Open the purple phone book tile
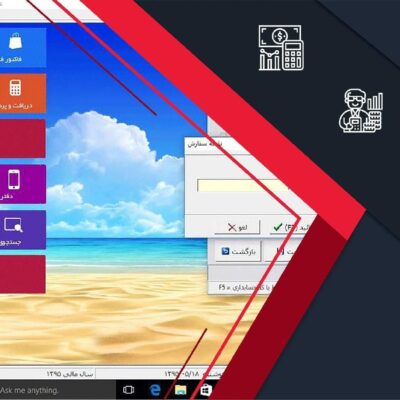The width and height of the screenshot is (400, 400). click(x=23, y=184)
